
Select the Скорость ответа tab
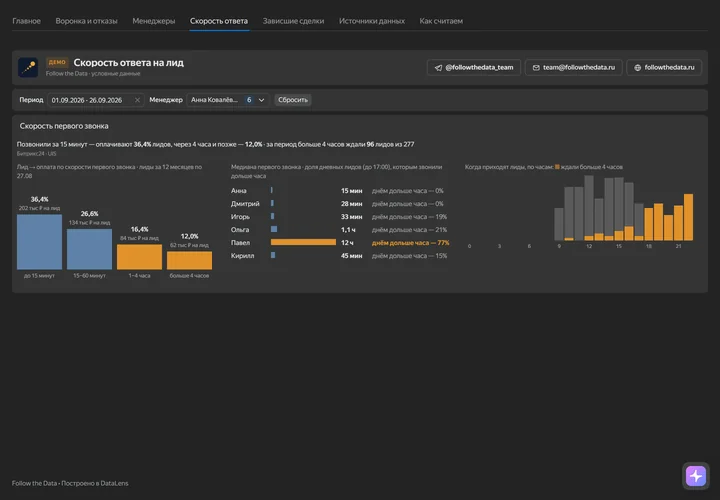tap(219, 21)
